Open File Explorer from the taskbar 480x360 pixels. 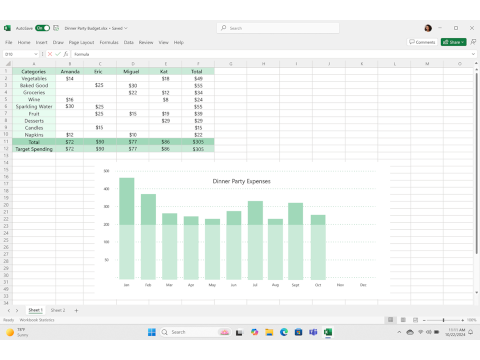click(x=269, y=332)
